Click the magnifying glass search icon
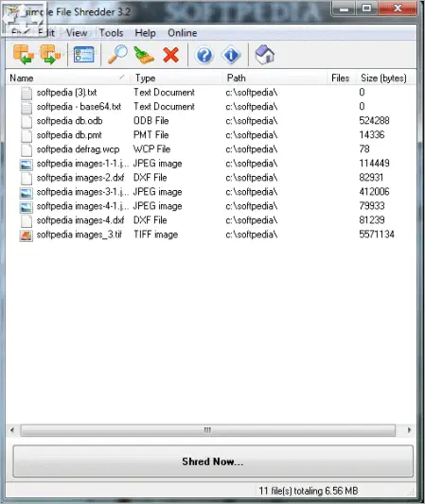425x504 pixels. (x=117, y=55)
